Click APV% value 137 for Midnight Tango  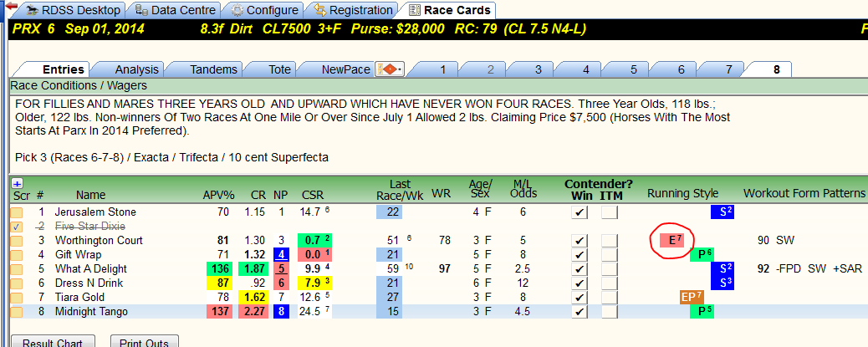(x=220, y=312)
